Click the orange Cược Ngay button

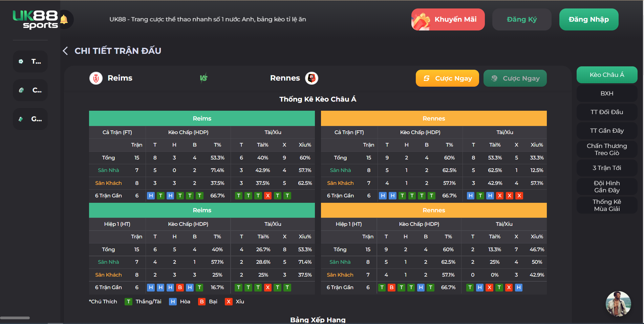(x=447, y=78)
